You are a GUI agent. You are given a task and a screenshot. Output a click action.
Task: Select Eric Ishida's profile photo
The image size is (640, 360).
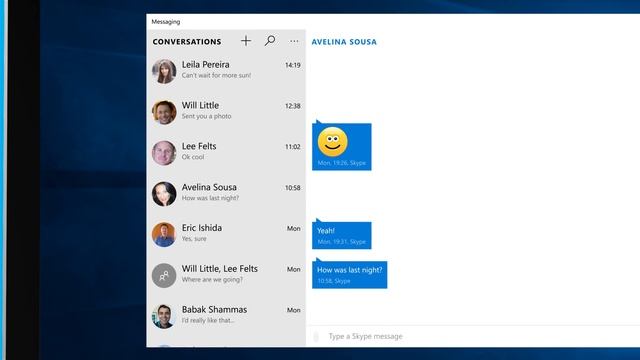click(x=164, y=234)
